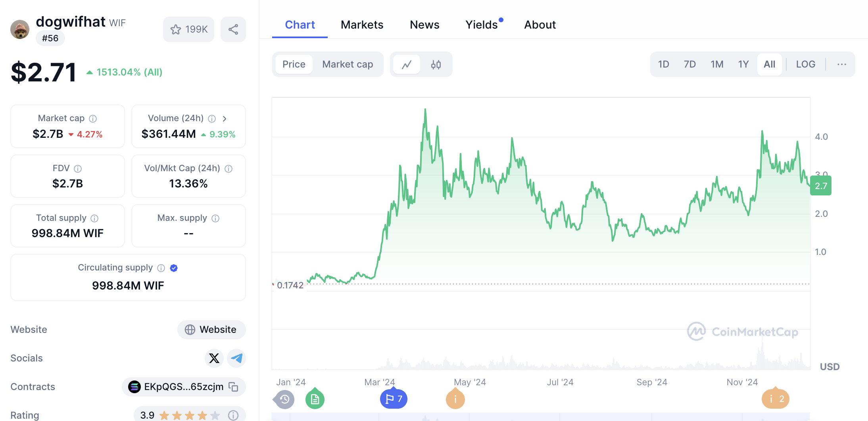Switch to the News tab
This screenshot has height=421, width=868.
pyautogui.click(x=424, y=25)
